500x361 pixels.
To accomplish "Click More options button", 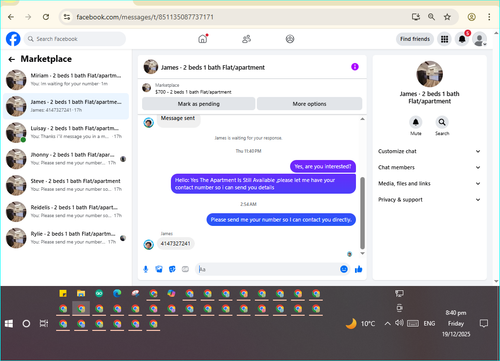I will (309, 104).
